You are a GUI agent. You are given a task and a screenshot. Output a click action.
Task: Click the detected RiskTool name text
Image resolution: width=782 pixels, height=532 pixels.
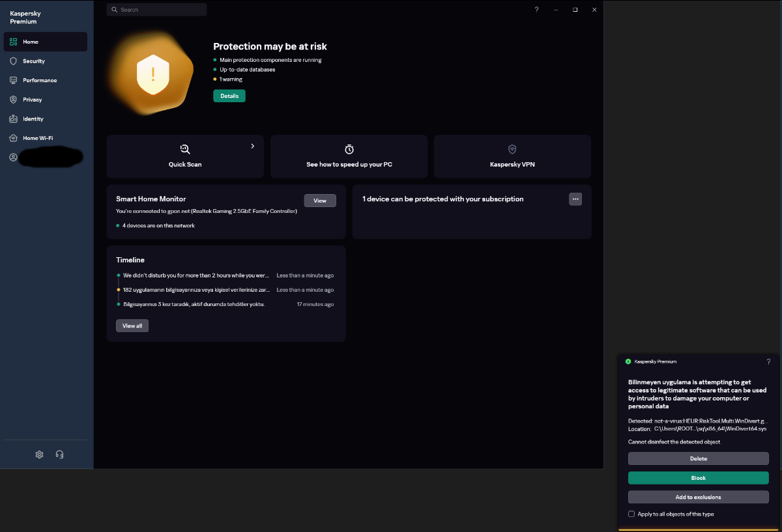712,421
